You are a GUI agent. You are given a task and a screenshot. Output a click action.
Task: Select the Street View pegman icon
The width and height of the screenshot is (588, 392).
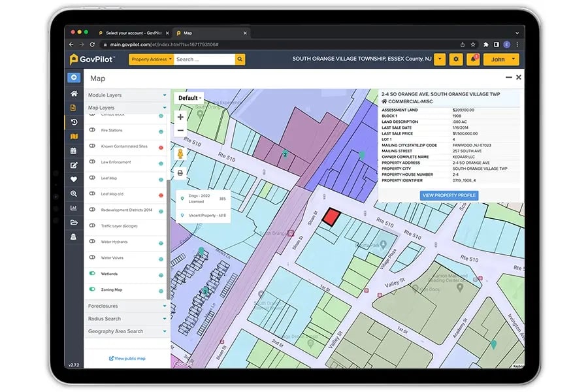180,154
